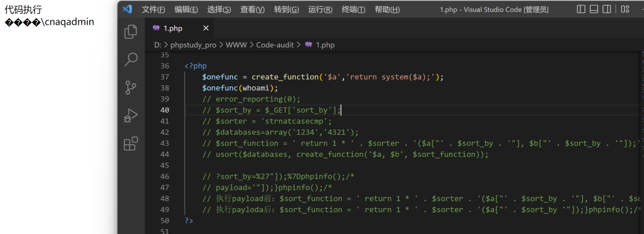Select the 1.php editor tab
Image resolution: width=644 pixels, height=234 pixels.
[x=181, y=28]
